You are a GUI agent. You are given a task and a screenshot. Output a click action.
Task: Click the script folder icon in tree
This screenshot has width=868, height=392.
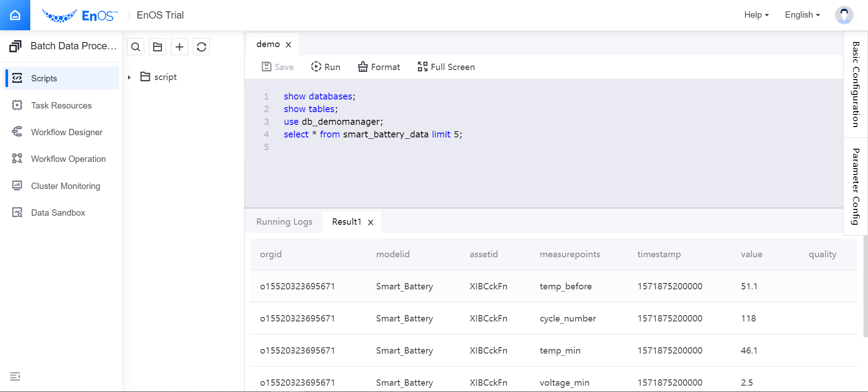(145, 77)
